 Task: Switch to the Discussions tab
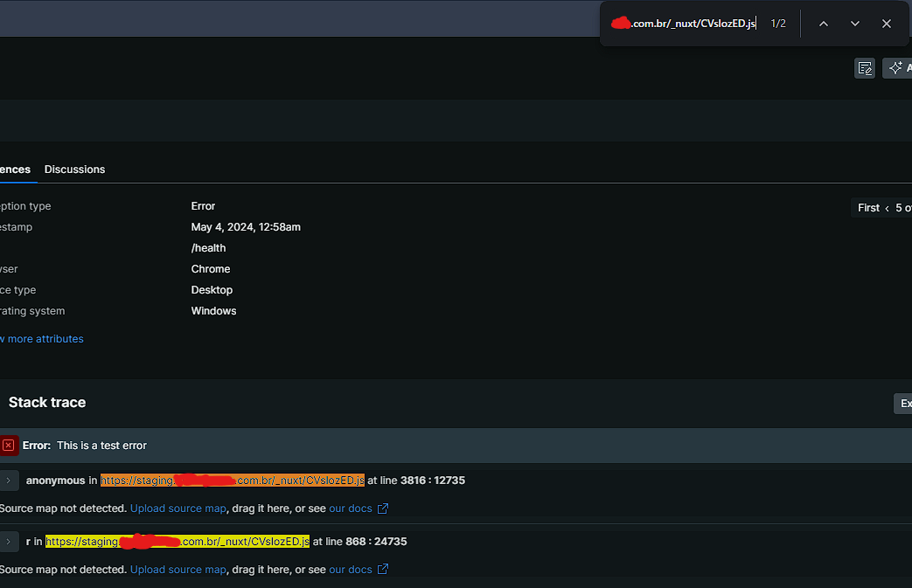pos(74,169)
